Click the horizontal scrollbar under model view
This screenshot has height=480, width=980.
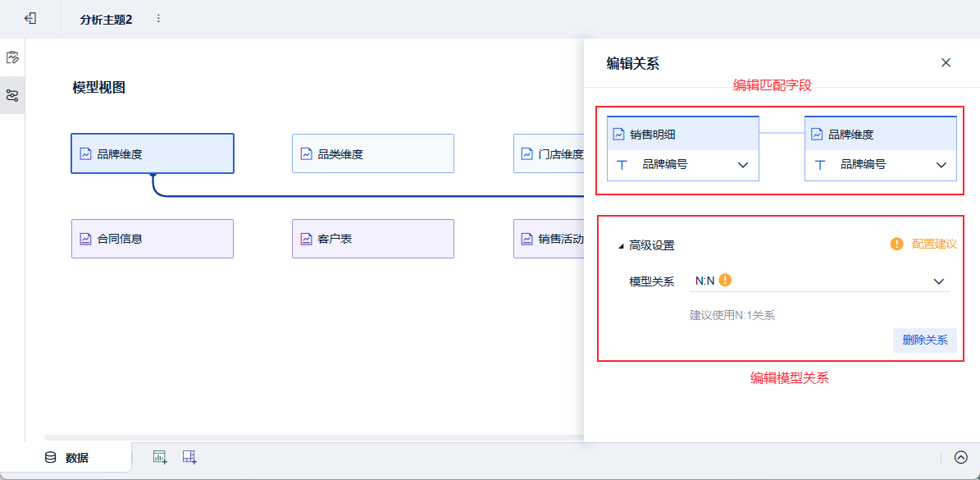[x=312, y=438]
